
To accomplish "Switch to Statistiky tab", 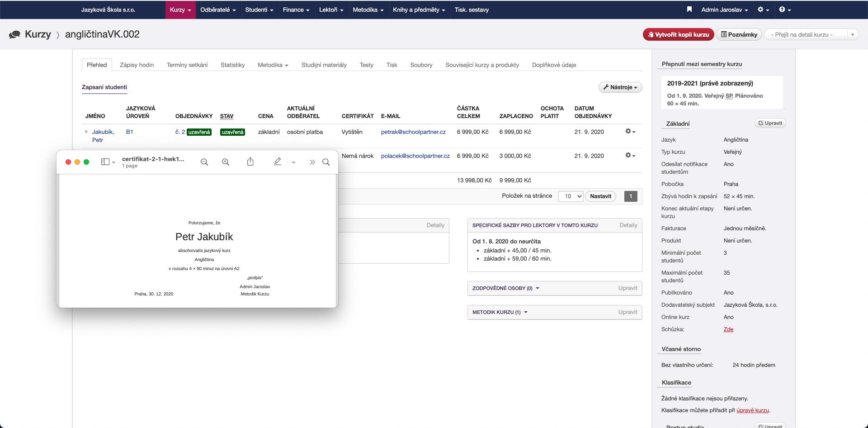I will pos(232,65).
